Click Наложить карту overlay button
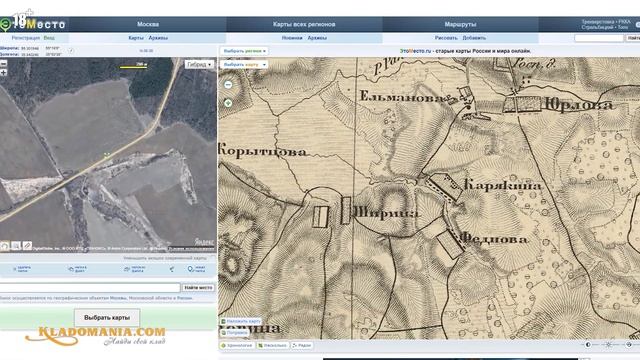 click(241, 322)
